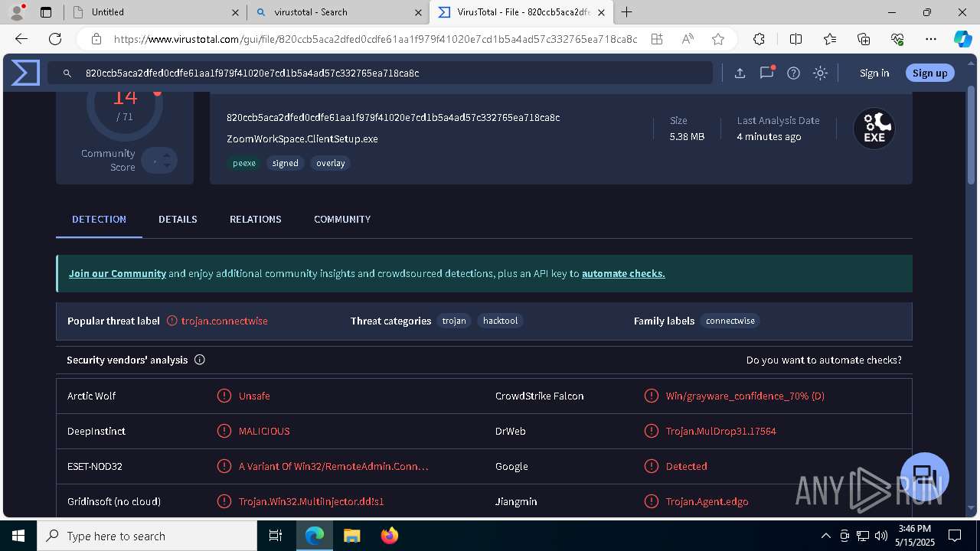Click Sign in link
The width and height of the screenshot is (980, 551).
[874, 73]
